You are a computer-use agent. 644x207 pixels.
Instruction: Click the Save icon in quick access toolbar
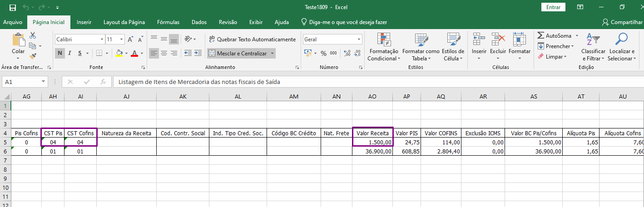pyautogui.click(x=13, y=7)
